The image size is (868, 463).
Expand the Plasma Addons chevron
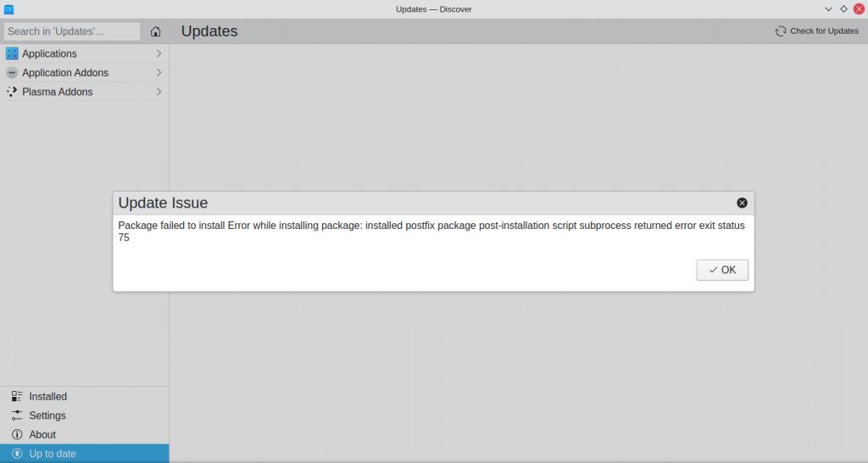(x=159, y=92)
